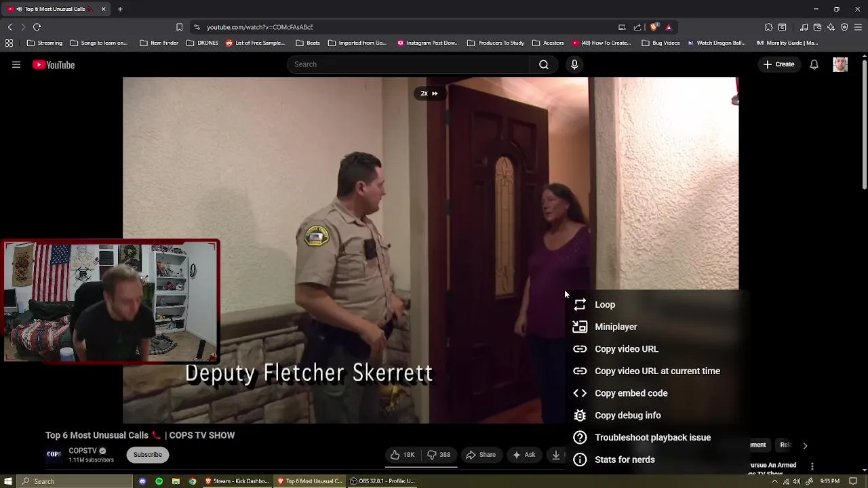This screenshot has height=488, width=868.
Task: Open the Acestors bookmarks folder
Action: (548, 43)
